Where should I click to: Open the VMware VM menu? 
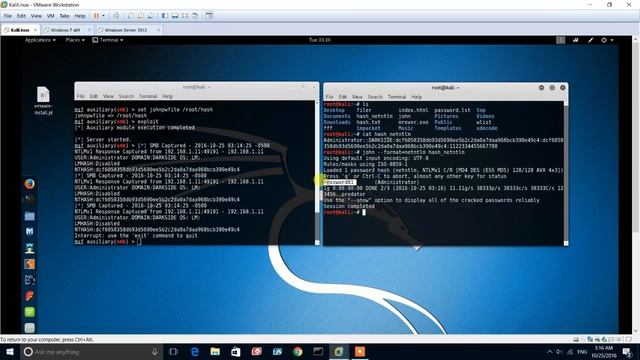coord(51,16)
